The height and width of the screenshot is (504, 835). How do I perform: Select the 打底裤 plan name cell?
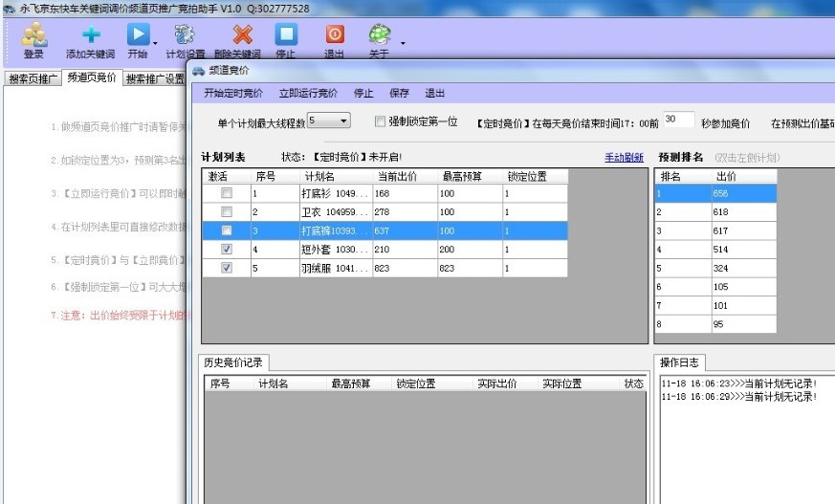click(x=336, y=230)
